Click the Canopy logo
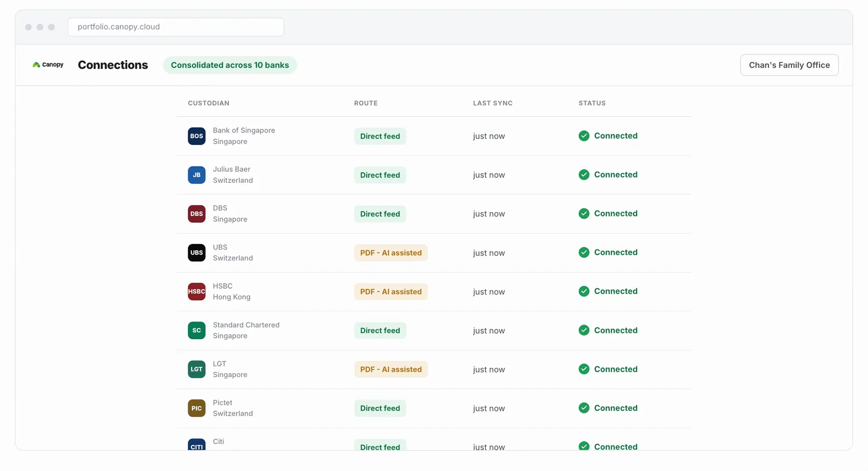 click(x=48, y=65)
